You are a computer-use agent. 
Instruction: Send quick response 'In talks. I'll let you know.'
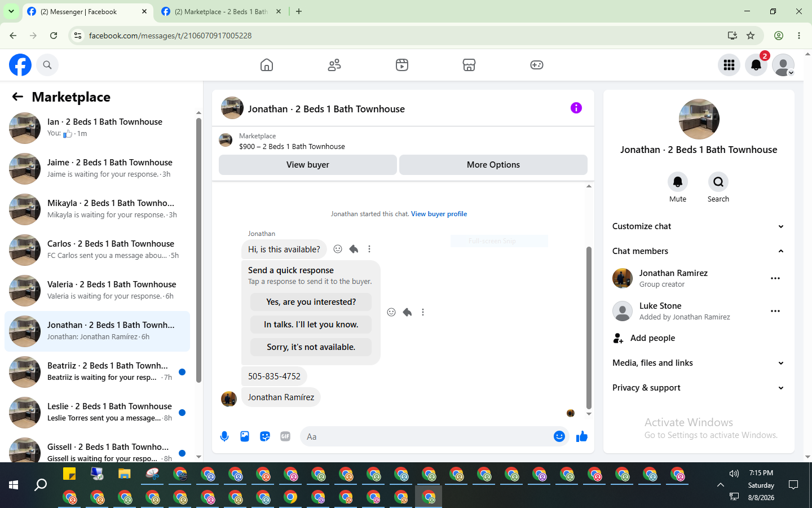coord(311,325)
